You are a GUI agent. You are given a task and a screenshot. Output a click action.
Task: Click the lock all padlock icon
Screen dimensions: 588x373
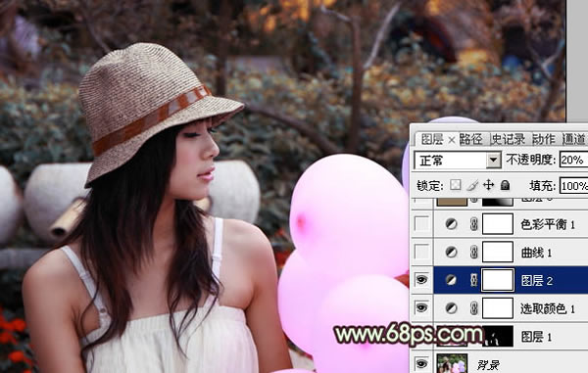[505, 185]
